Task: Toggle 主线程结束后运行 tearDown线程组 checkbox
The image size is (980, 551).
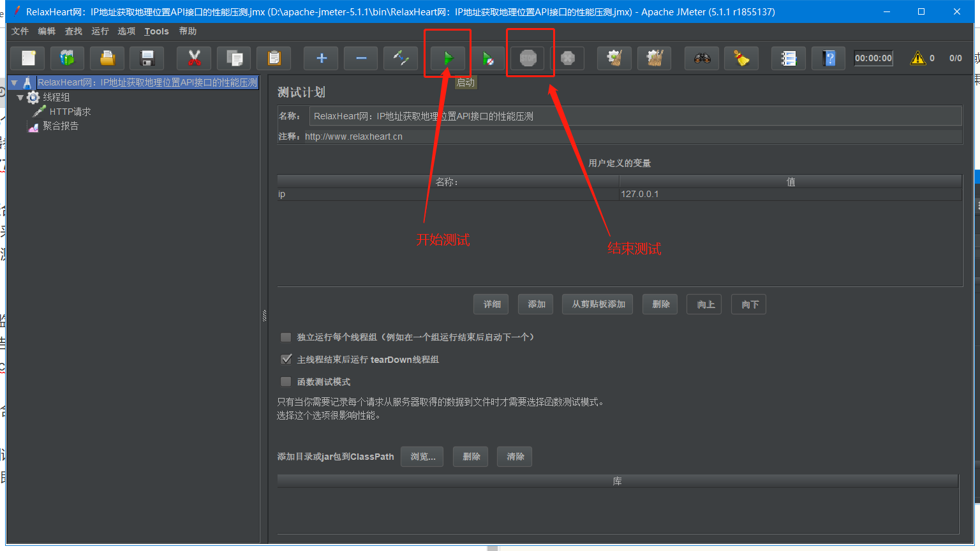Action: 286,359
